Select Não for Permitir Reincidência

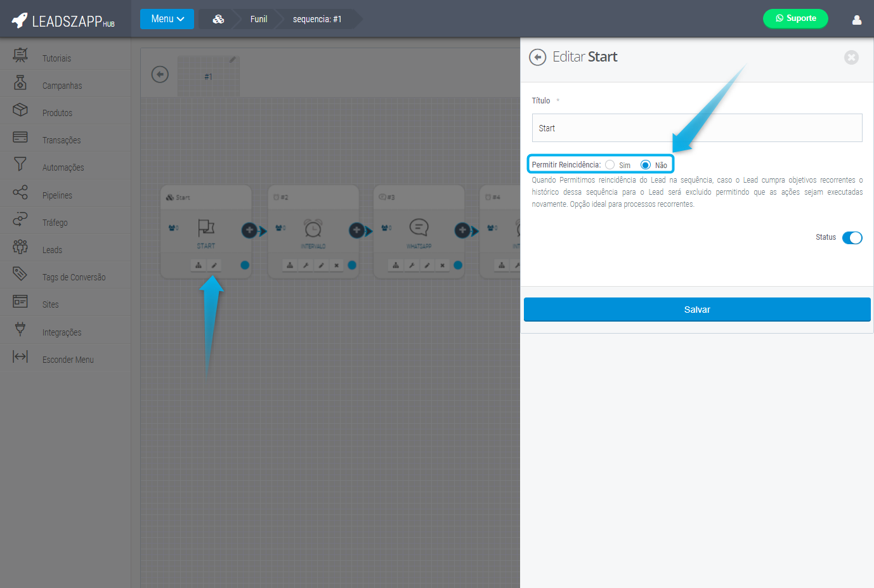tap(646, 165)
